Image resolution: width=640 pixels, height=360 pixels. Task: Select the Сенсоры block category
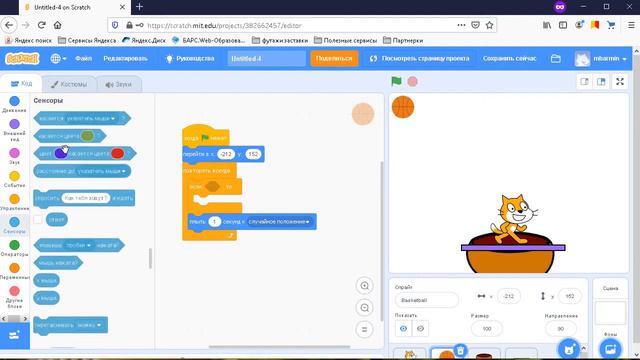click(14, 225)
